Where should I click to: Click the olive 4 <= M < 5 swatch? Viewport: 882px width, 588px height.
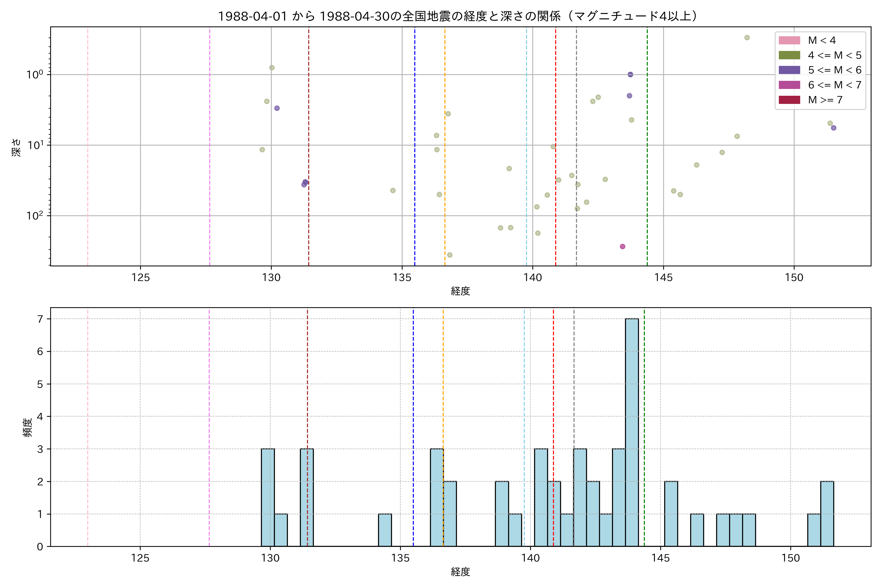coord(789,56)
